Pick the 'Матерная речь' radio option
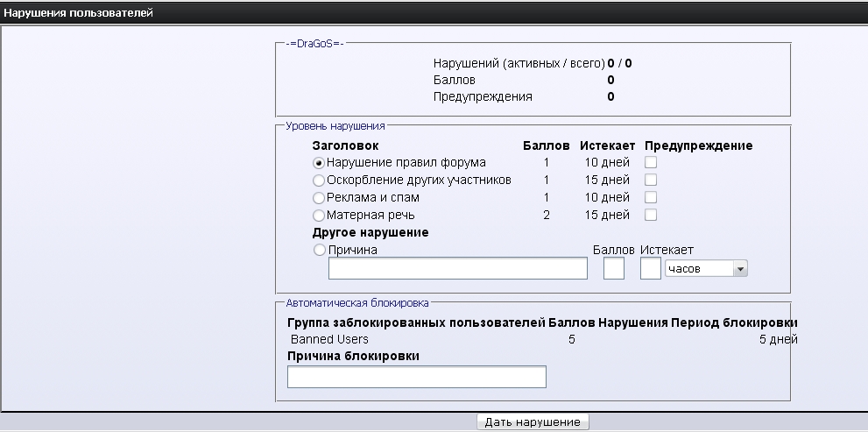This screenshot has height=432, width=868. point(319,216)
